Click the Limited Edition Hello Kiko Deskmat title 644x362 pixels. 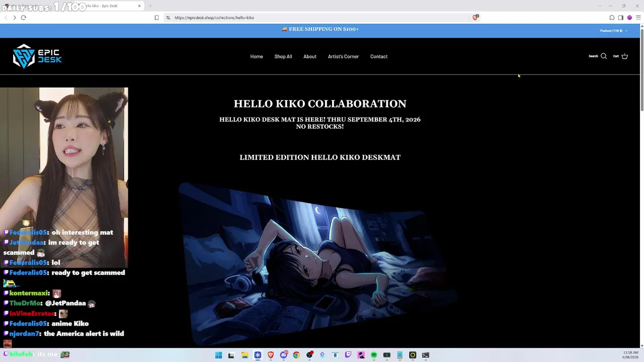point(320,157)
